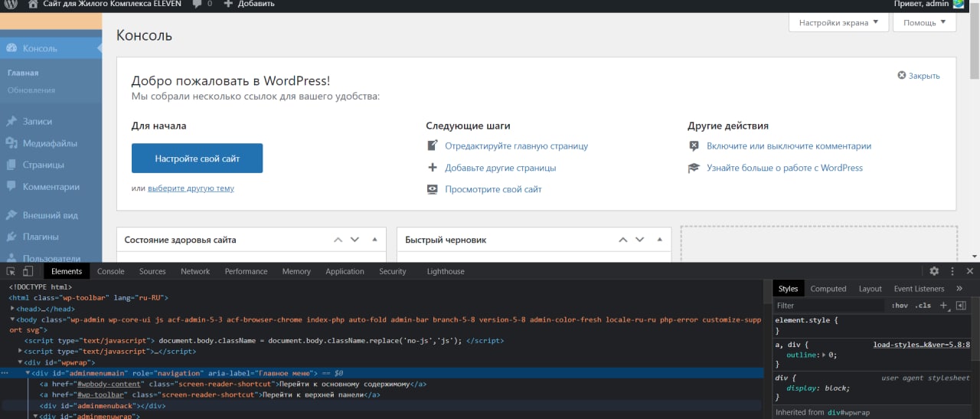The image size is (980, 419).
Task: Click the Привет, admin account menu
Action: (929, 4)
